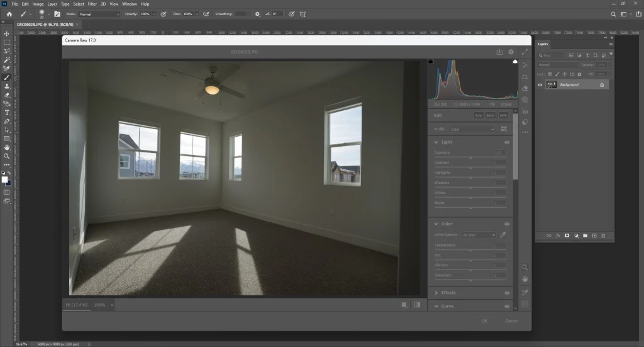Screen dimensions: 644x347
Task: Toggle visibility of Light panel edits
Action: coord(507,142)
